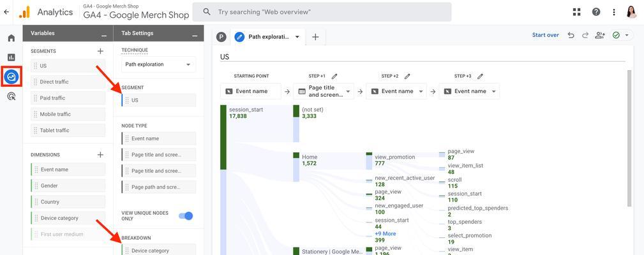Add a new dimension with plus icon
644x255 pixels.
click(x=100, y=154)
